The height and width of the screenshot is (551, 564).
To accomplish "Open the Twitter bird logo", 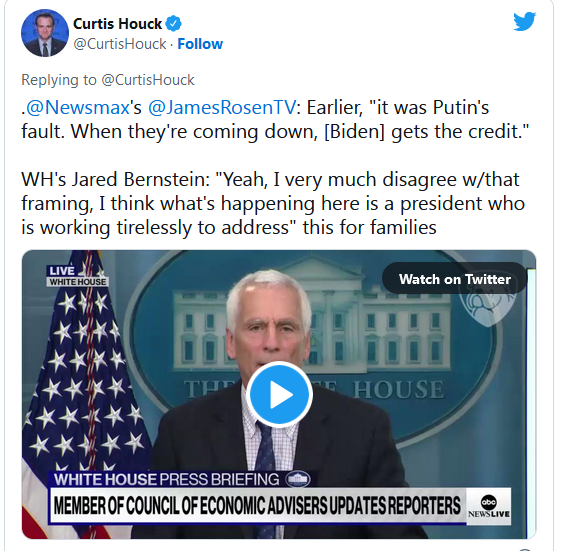I will [x=524, y=22].
